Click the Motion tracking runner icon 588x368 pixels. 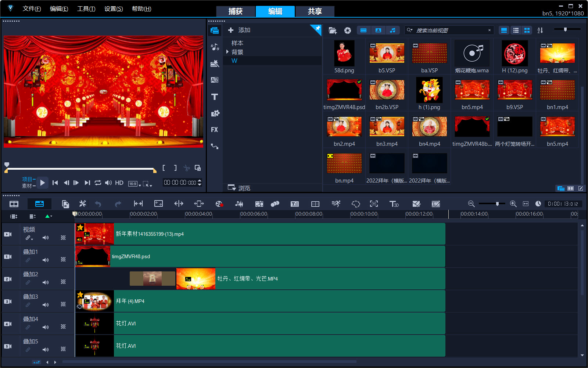[336, 204]
